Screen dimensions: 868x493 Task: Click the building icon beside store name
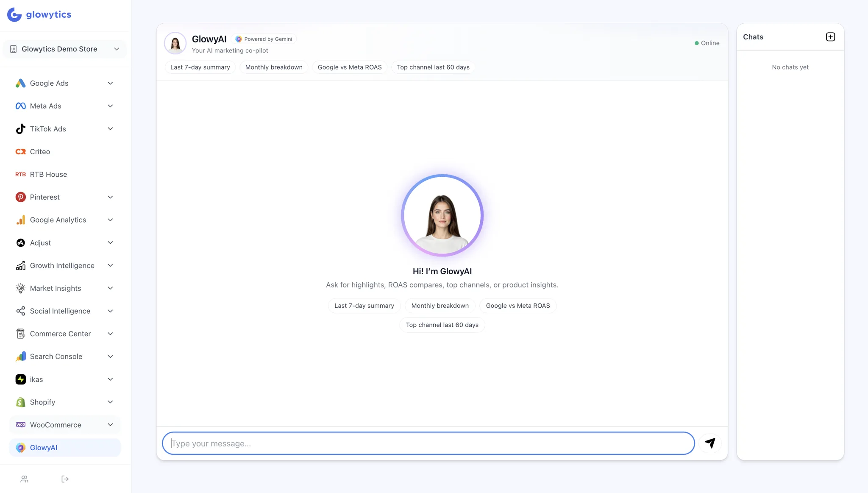pos(13,49)
